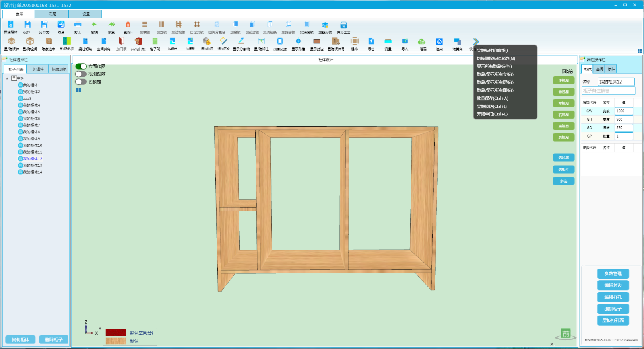
Task: Toggle 显/隐板件 board visibility icon
Action: (x=12, y=41)
